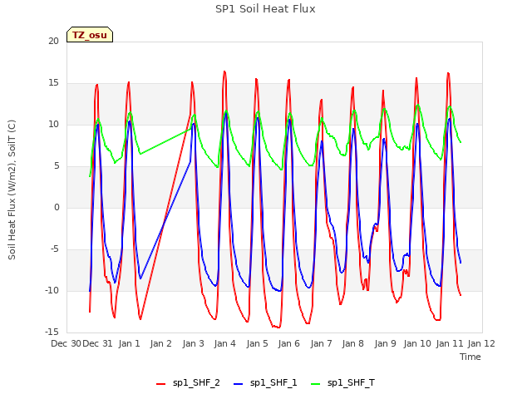532x399 pixels.
Task: Click the Dec 31 x-axis tick label
Action: click(98, 343)
